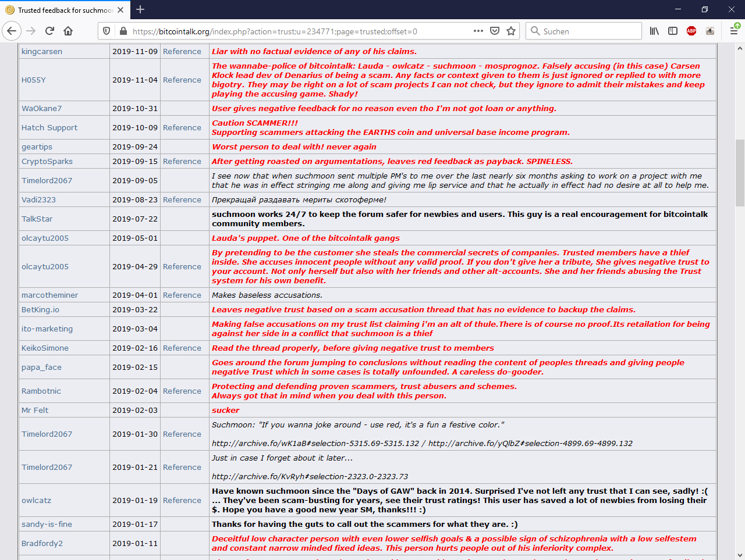Open H055Y user profile
Image resolution: width=745 pixels, height=560 pixels.
tap(33, 80)
